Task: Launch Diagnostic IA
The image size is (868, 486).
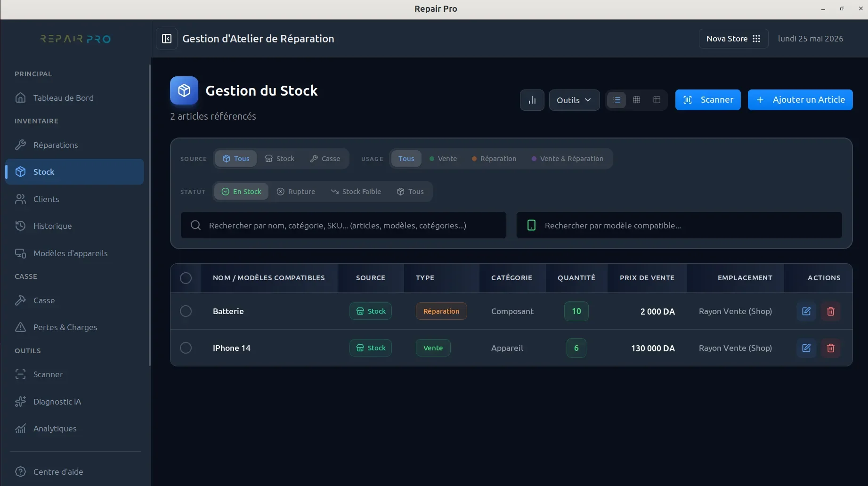Action: pyautogui.click(x=74, y=402)
